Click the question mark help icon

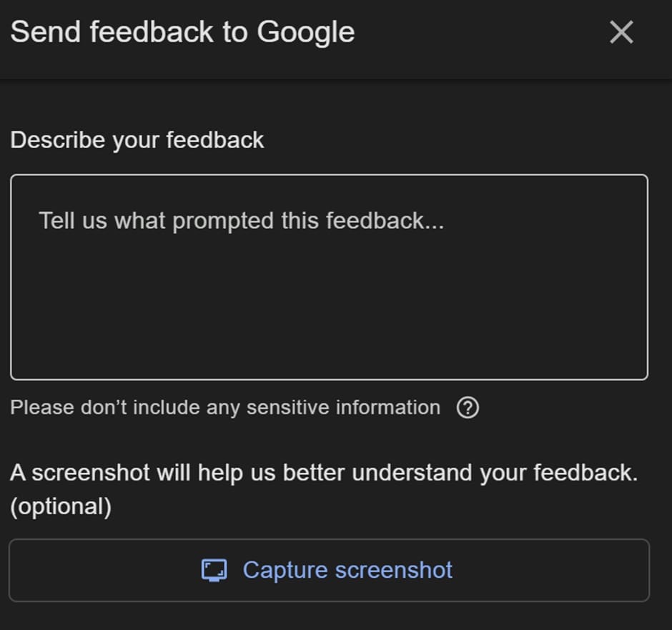tap(468, 408)
